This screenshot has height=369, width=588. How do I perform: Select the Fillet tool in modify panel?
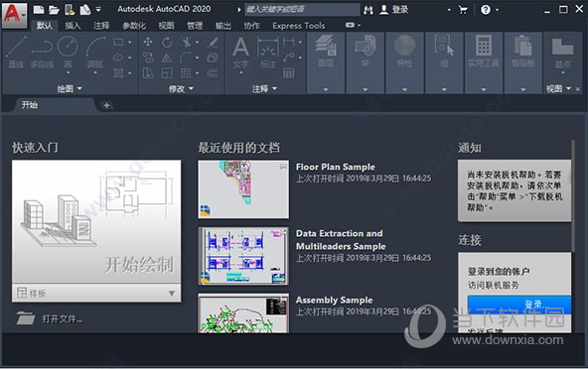[x=186, y=58]
